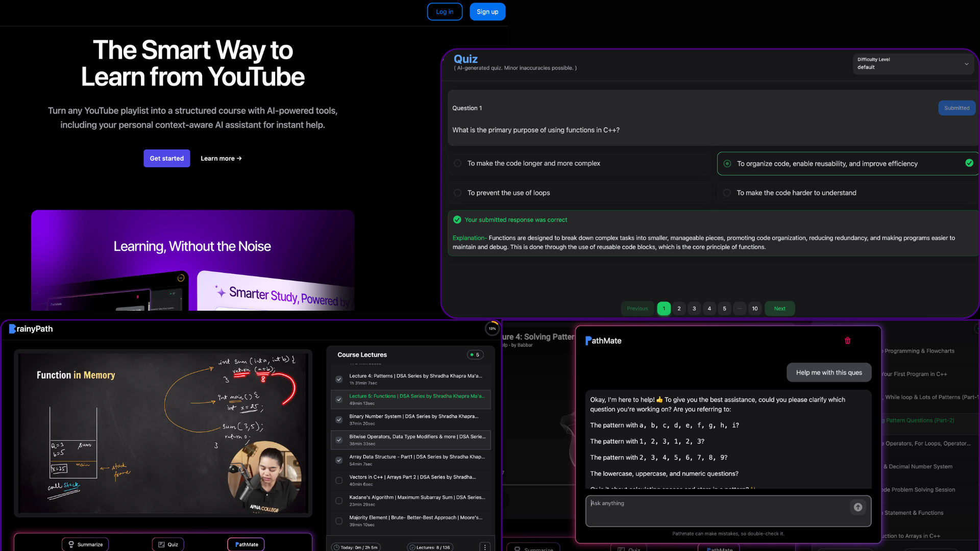Click the BrainyPath logo
980x551 pixels.
click(31, 329)
